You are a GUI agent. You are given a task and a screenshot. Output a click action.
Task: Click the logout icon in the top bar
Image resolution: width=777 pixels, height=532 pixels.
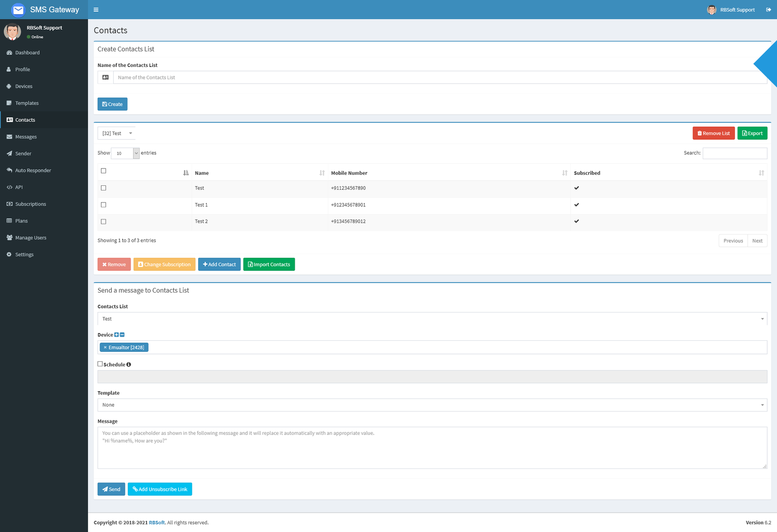click(768, 10)
